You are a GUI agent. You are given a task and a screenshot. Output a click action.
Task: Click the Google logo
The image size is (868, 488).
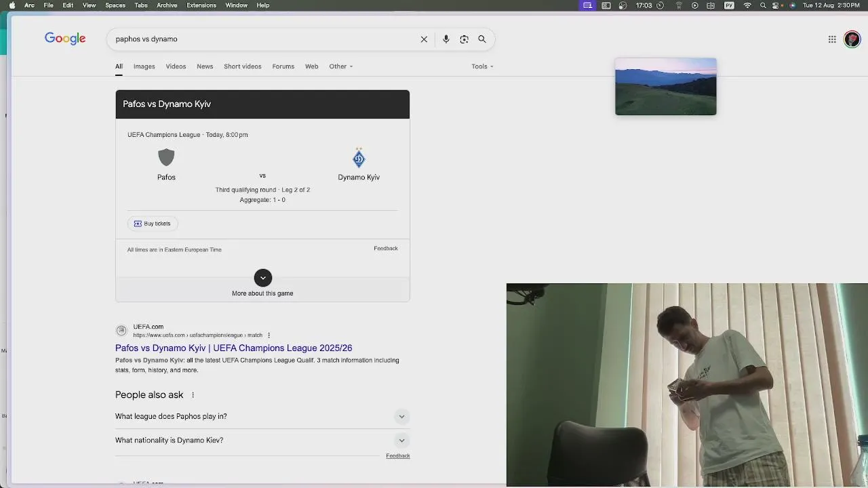click(x=65, y=39)
